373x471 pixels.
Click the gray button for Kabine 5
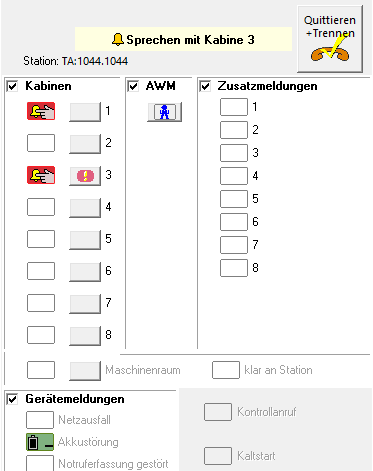(x=85, y=240)
